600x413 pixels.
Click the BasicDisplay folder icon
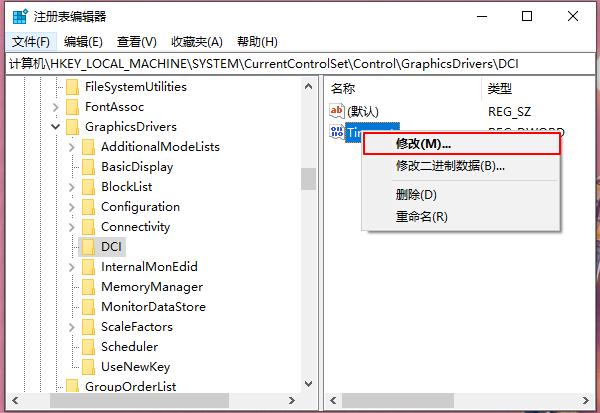(x=88, y=167)
